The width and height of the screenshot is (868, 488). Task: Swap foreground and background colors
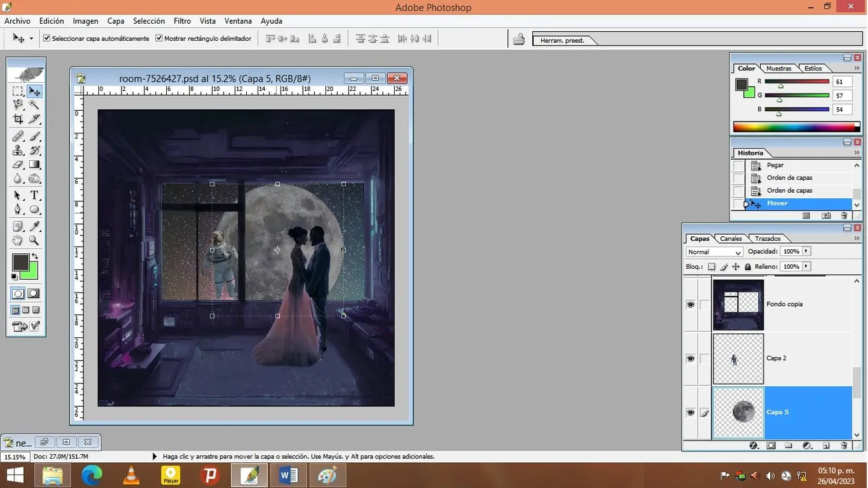[35, 257]
